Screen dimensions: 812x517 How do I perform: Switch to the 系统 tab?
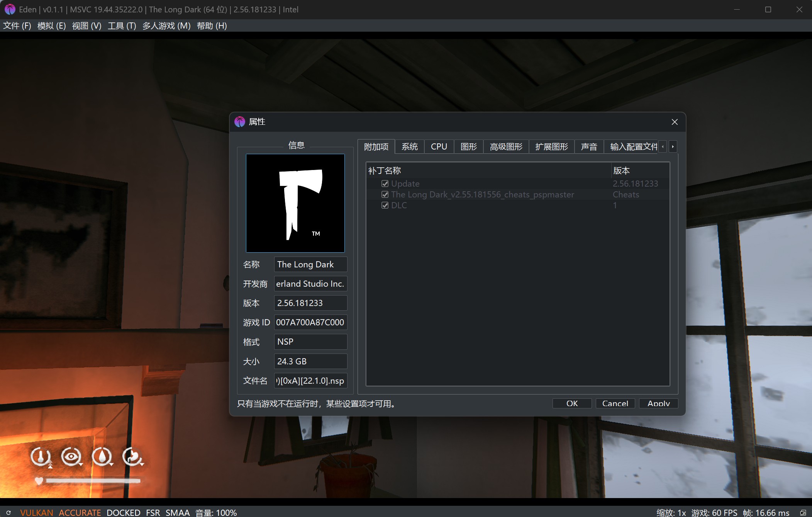click(410, 147)
